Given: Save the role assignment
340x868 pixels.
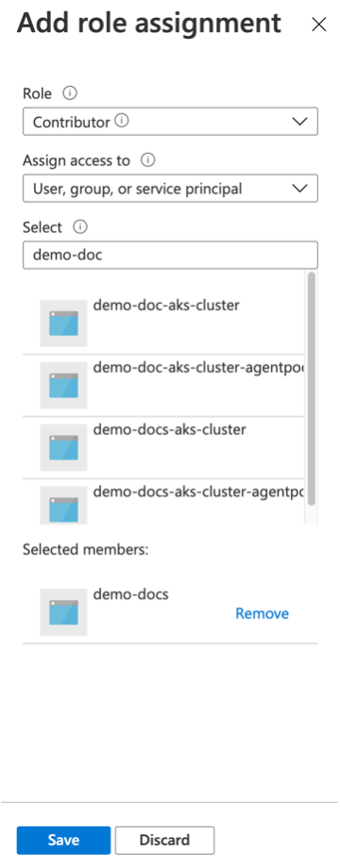Looking at the screenshot, I should (x=63, y=840).
